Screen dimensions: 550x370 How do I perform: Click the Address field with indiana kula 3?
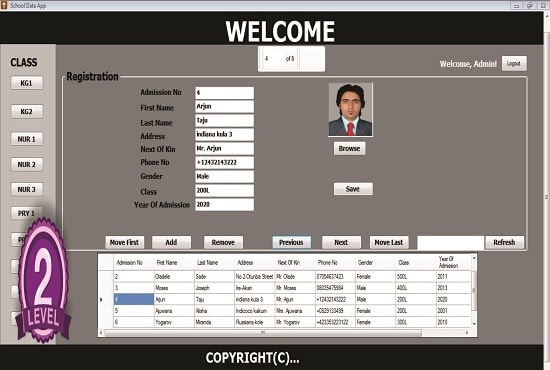pos(224,135)
